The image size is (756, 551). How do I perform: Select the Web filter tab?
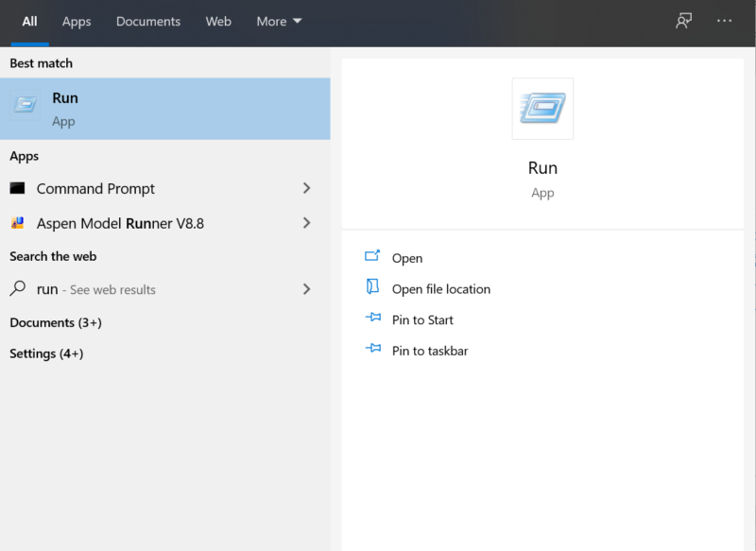point(218,22)
